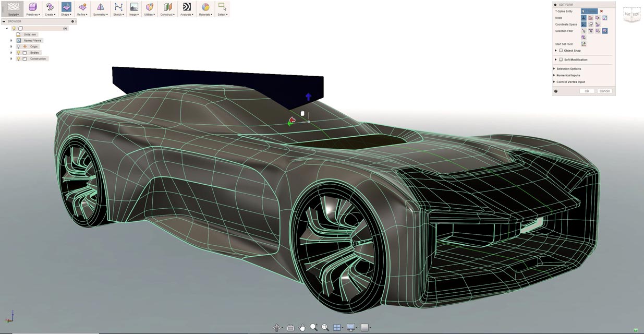Open the Primitives tool menu
The height and width of the screenshot is (334, 644).
coord(33,8)
